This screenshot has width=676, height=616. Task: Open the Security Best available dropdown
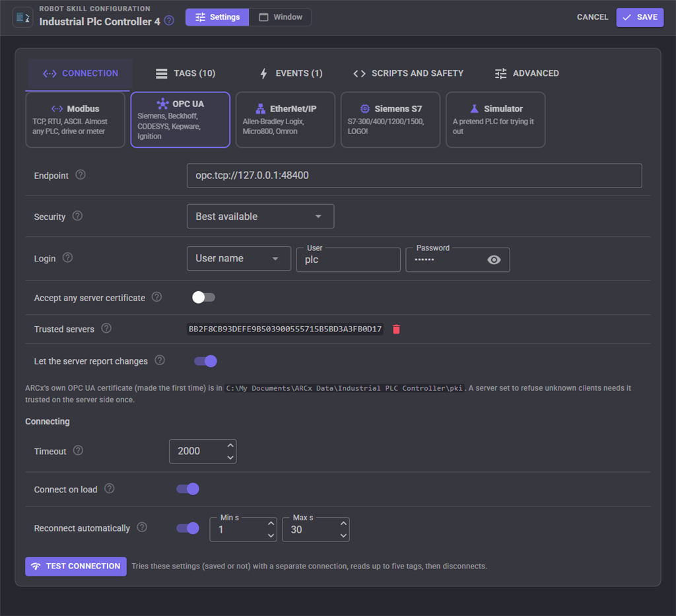(x=260, y=217)
